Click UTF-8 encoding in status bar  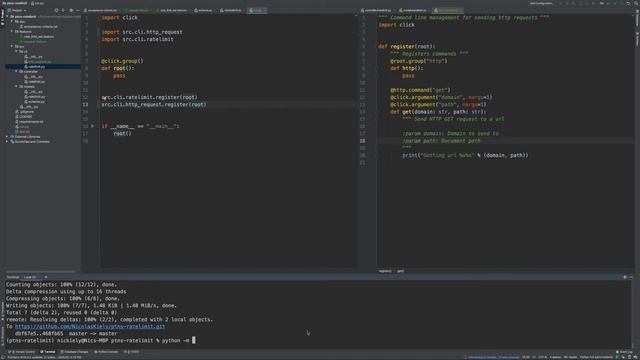[x=542, y=357]
